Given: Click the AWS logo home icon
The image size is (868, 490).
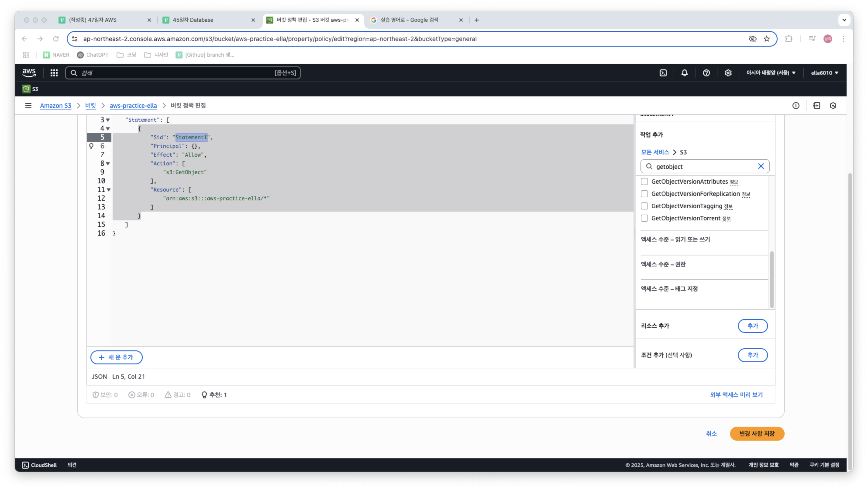Looking at the screenshot, I should tap(29, 72).
